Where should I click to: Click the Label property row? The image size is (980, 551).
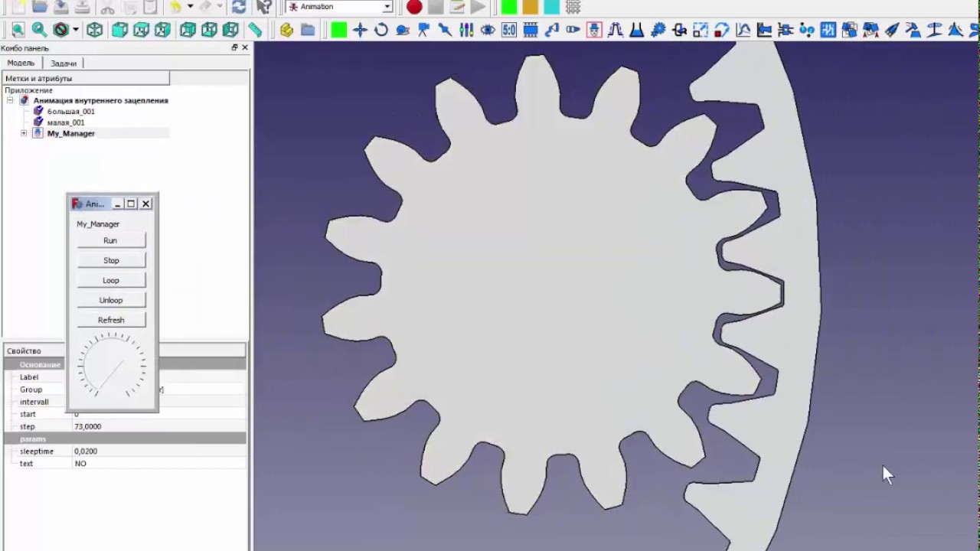coord(29,377)
